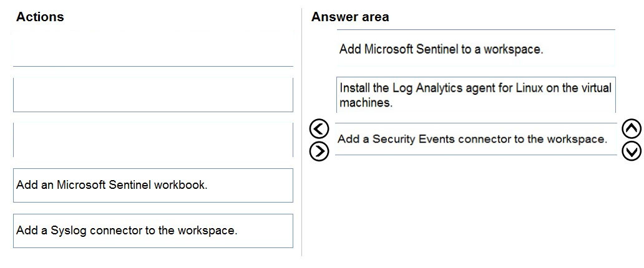Screen dimensions: 644x268
Task: Select 'Install the Log Analytics agent for Linux' item
Action: (476, 95)
